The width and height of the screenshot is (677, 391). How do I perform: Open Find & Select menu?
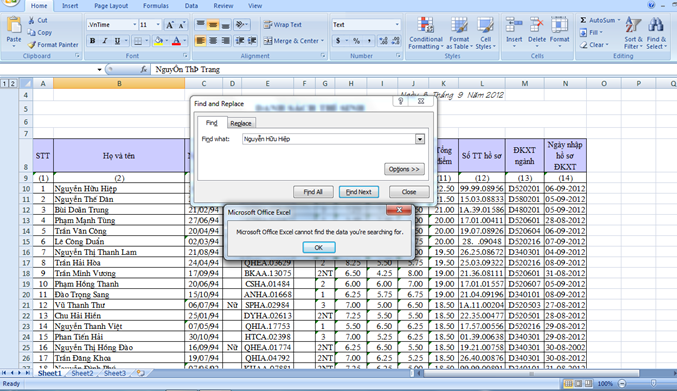coord(656,33)
